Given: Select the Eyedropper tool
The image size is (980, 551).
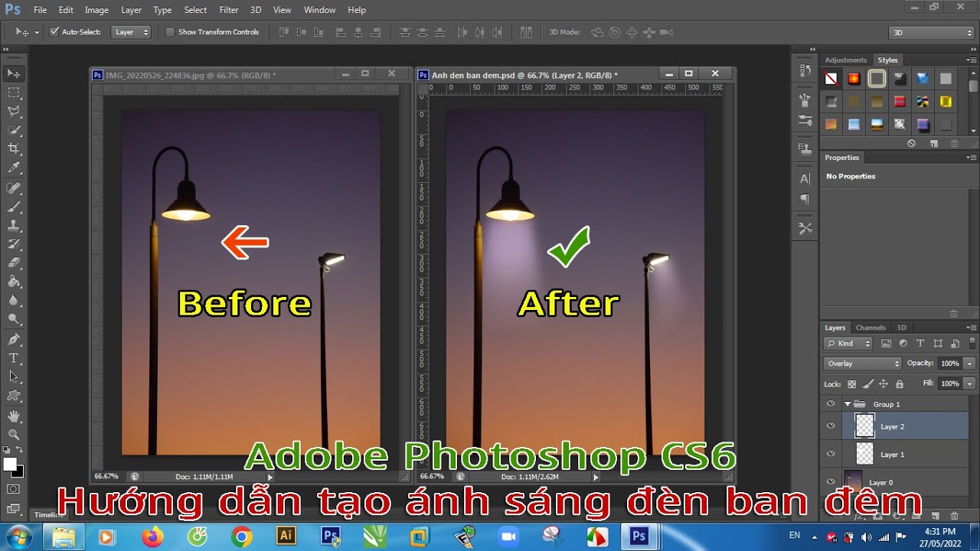Looking at the screenshot, I should [14, 168].
